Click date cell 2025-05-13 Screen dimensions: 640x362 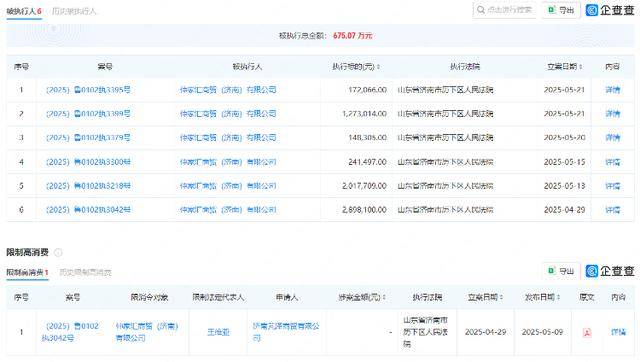tap(564, 186)
